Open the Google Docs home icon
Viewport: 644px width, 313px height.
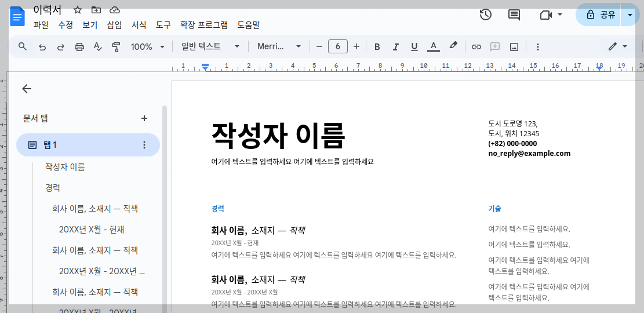tap(17, 17)
